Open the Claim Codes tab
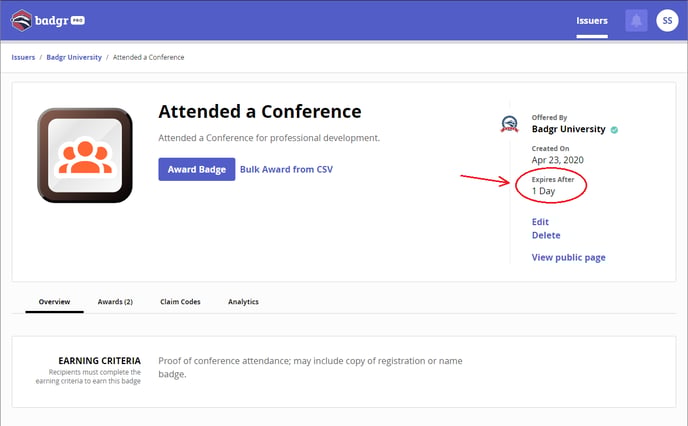688x426 pixels. click(180, 302)
